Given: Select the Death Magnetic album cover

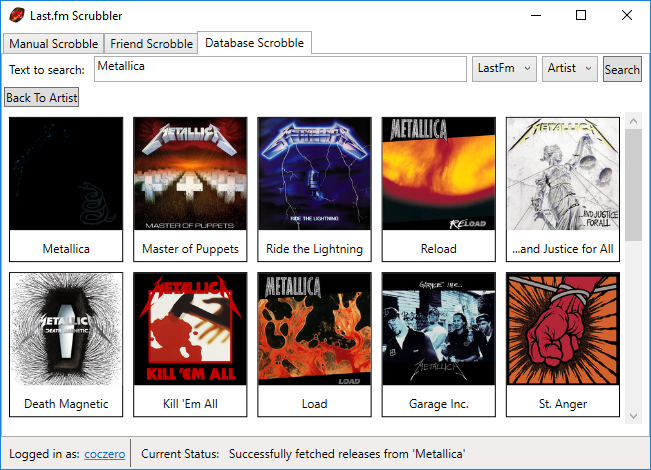Looking at the screenshot, I should pyautogui.click(x=66, y=329).
